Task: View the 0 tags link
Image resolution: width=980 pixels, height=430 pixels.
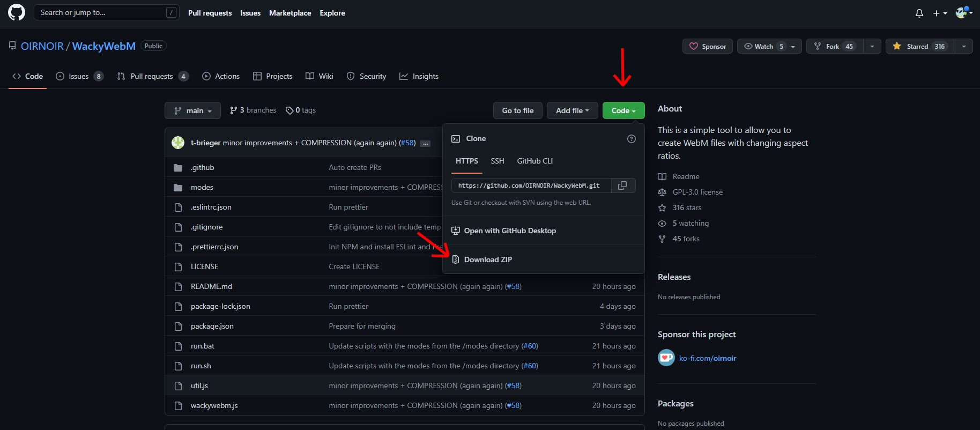Action: [301, 110]
